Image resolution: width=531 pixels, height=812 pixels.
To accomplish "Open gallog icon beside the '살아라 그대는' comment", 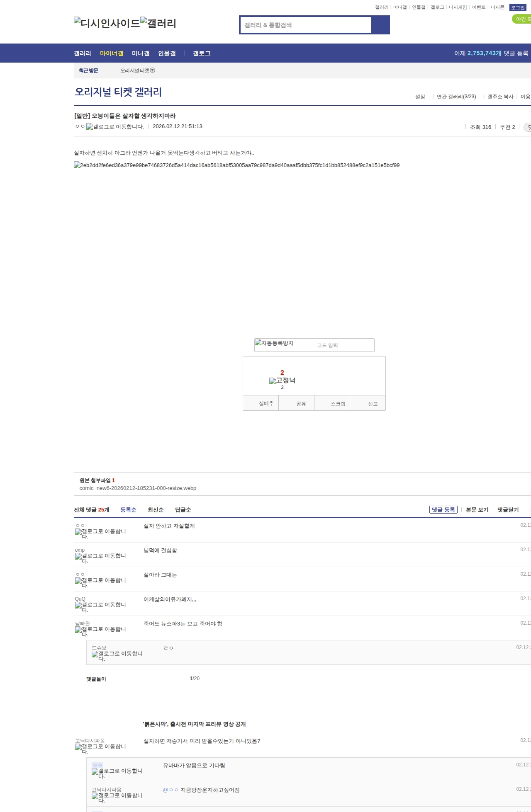I will 100,582.
